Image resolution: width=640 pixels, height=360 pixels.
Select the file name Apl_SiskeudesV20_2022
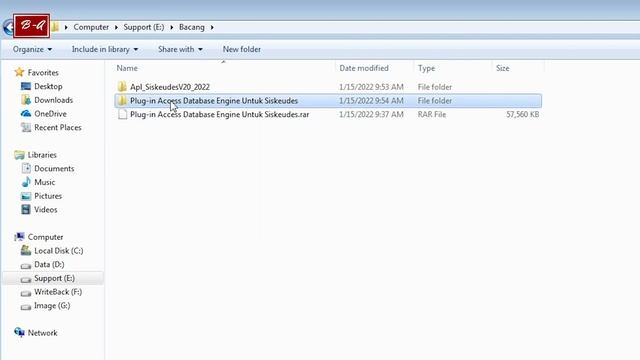(x=170, y=87)
